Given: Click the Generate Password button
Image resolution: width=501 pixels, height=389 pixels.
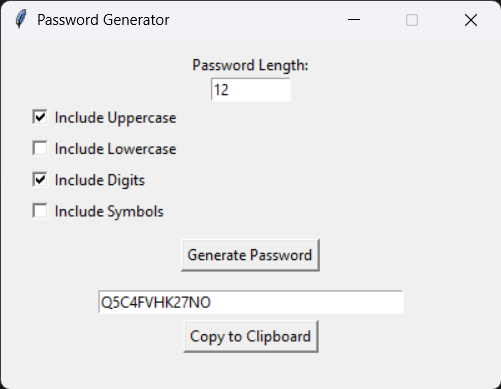Looking at the screenshot, I should [x=250, y=255].
